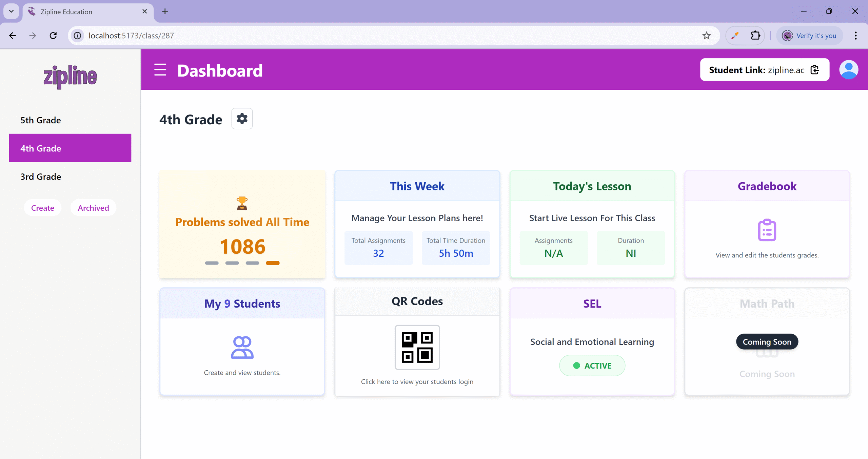Viewport: 868px width, 459px height.
Task: Open class settings gear icon
Action: pos(242,119)
